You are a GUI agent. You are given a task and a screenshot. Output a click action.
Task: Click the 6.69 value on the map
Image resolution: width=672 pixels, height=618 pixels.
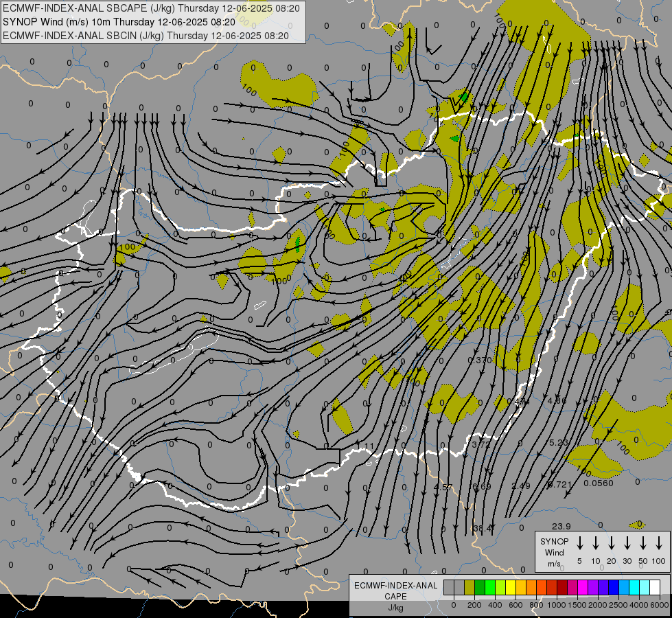pos(481,486)
